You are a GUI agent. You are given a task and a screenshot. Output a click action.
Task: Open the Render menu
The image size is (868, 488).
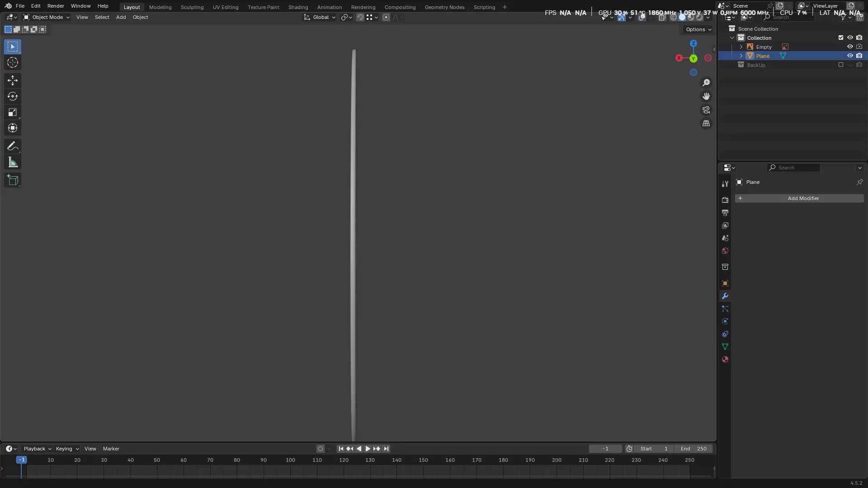click(56, 6)
